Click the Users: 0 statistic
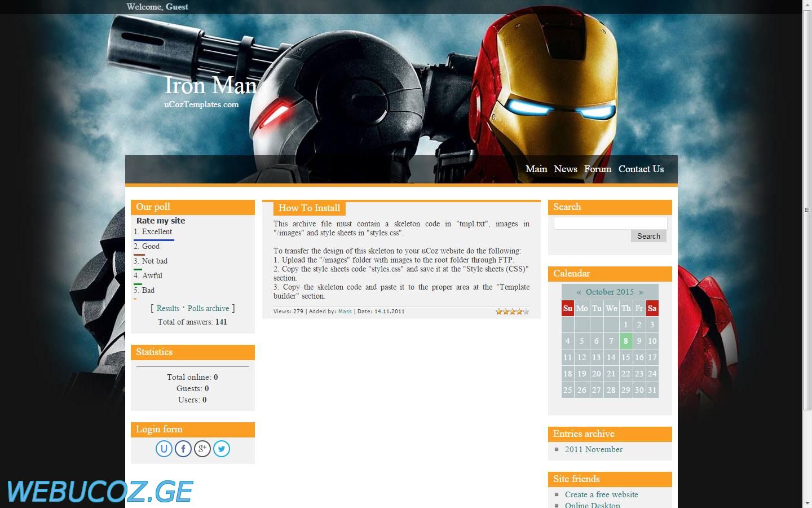The height and width of the screenshot is (508, 812). tap(192, 400)
